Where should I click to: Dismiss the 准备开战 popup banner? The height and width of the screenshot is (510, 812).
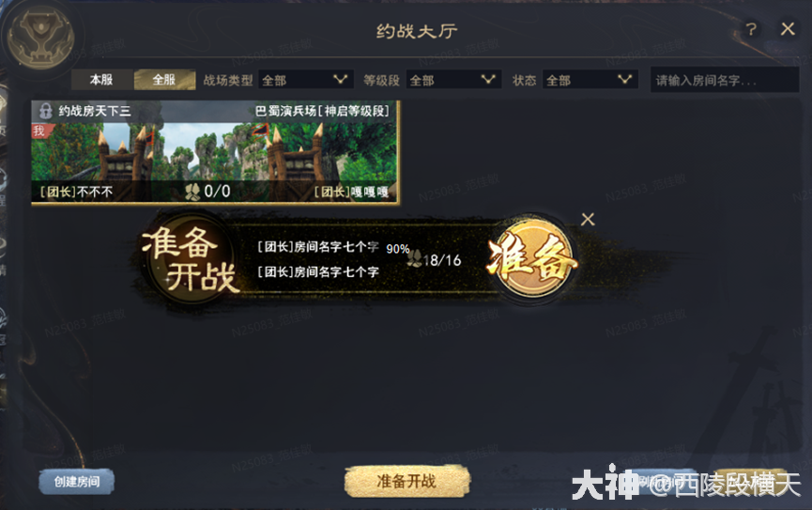588,219
